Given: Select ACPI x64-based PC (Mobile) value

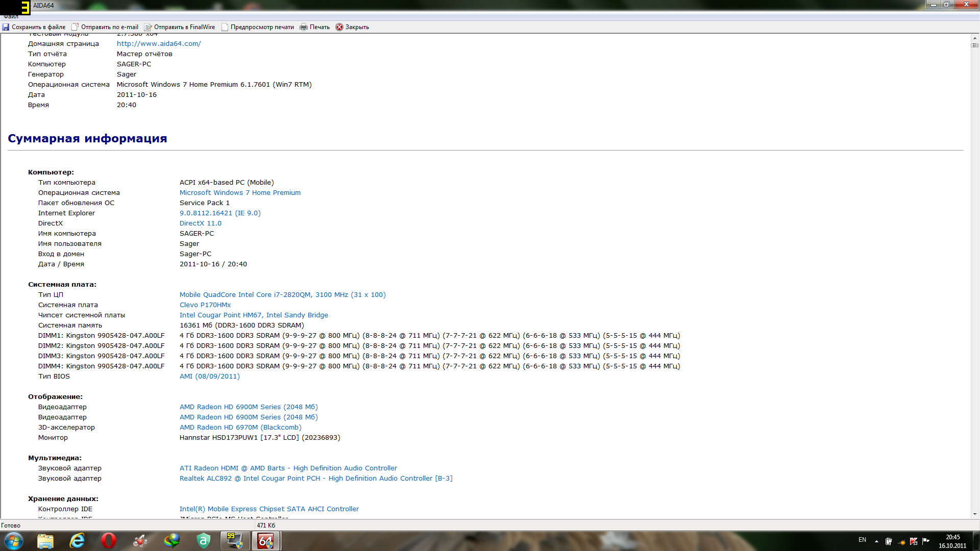Looking at the screenshot, I should 227,183.
